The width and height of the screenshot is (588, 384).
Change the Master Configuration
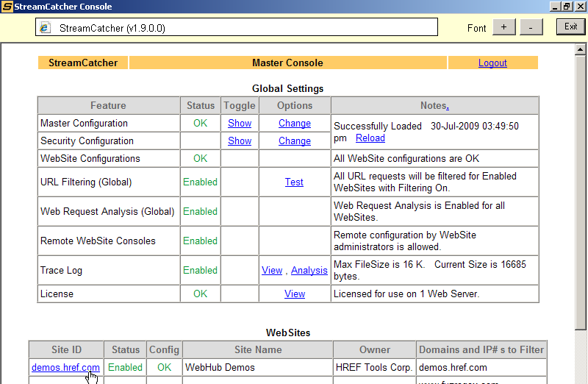pos(295,123)
